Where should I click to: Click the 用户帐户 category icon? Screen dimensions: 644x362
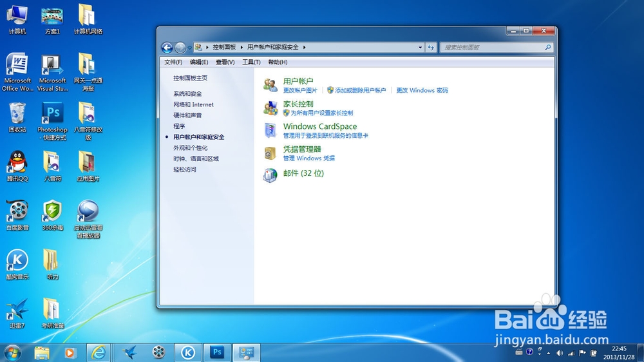tap(270, 85)
